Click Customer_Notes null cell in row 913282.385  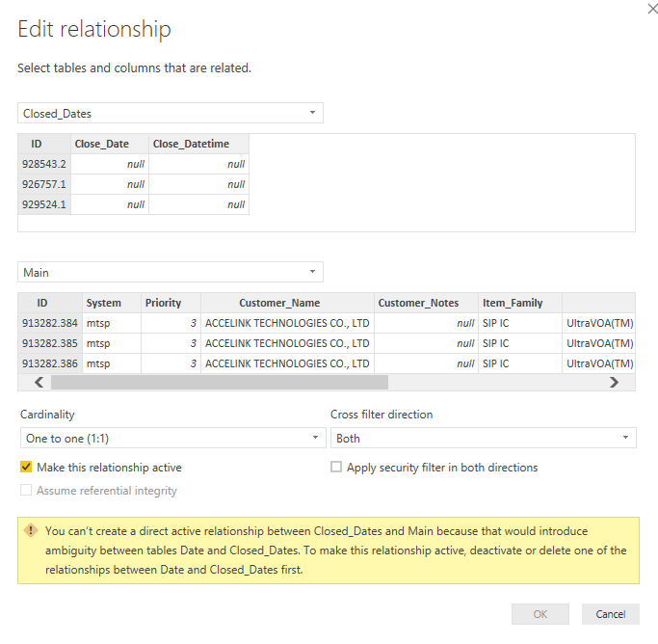pyautogui.click(x=426, y=343)
